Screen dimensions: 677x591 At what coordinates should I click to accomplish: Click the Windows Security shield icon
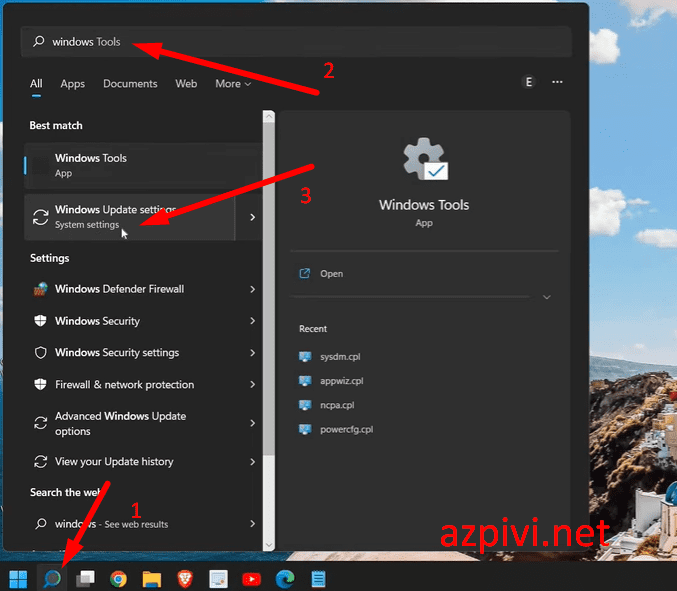point(41,321)
